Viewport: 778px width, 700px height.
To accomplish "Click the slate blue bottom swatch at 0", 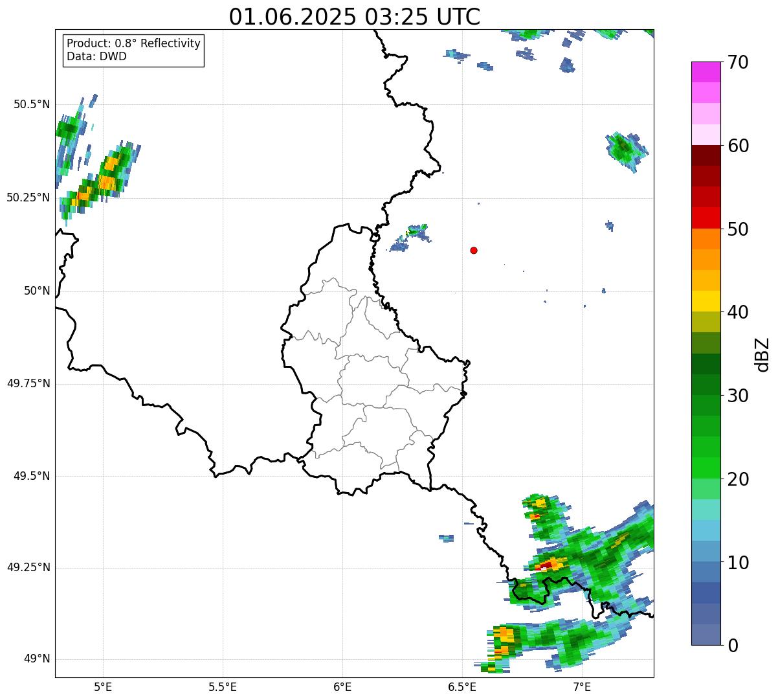I will click(706, 635).
